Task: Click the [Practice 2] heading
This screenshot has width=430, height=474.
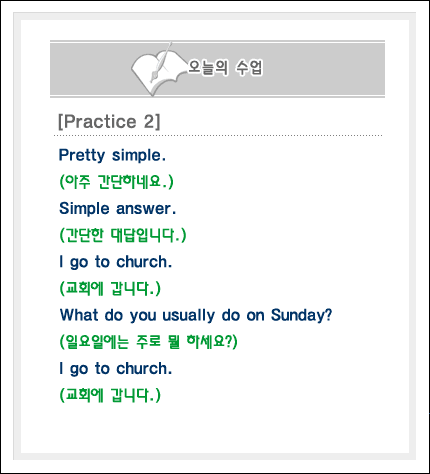Action: click(x=109, y=121)
